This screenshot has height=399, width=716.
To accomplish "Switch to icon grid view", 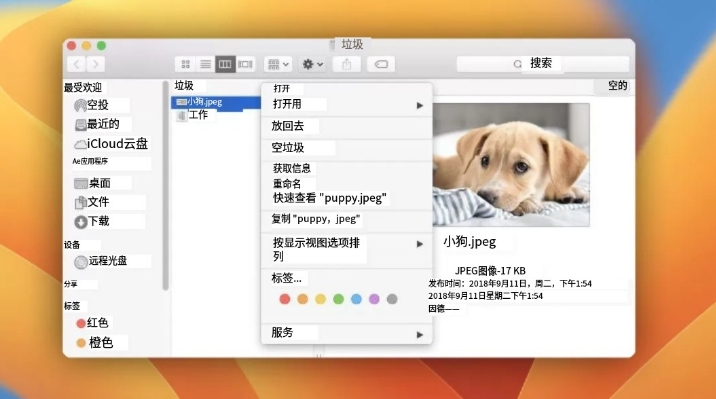I will [185, 64].
